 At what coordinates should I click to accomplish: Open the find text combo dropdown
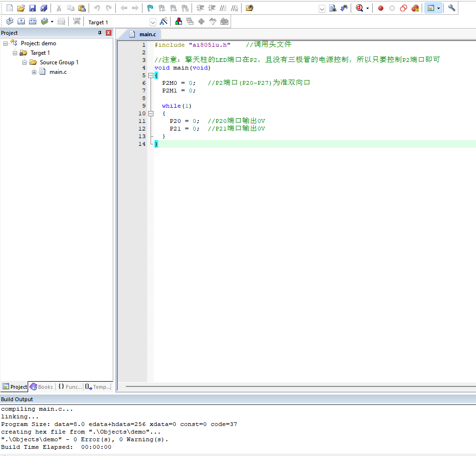click(x=322, y=9)
